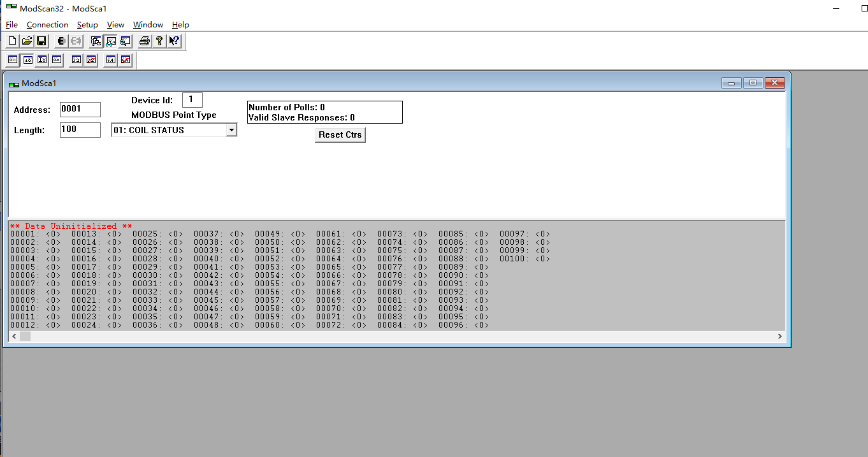Select coil entry '00097: <0>'
The width and height of the screenshot is (868, 457).
point(524,234)
